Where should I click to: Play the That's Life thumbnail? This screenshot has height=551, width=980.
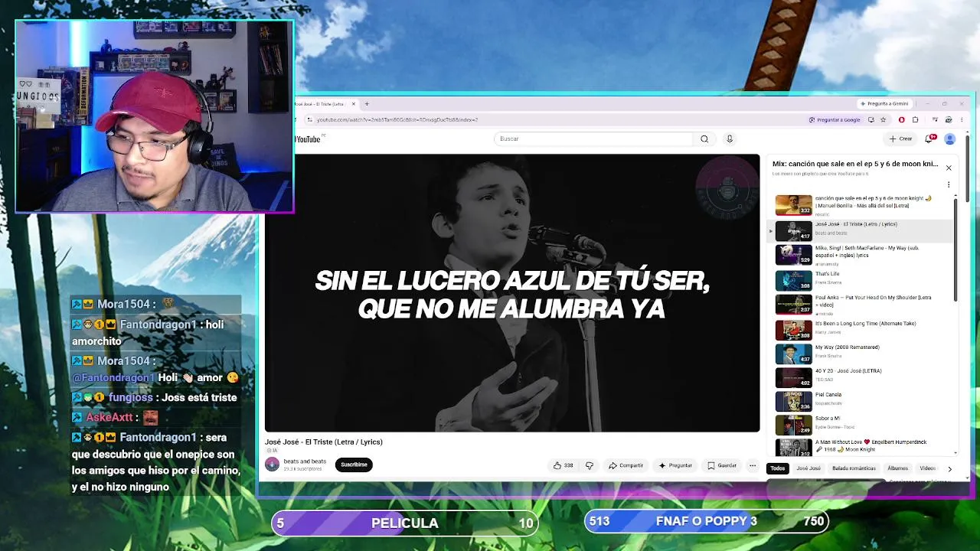793,280
